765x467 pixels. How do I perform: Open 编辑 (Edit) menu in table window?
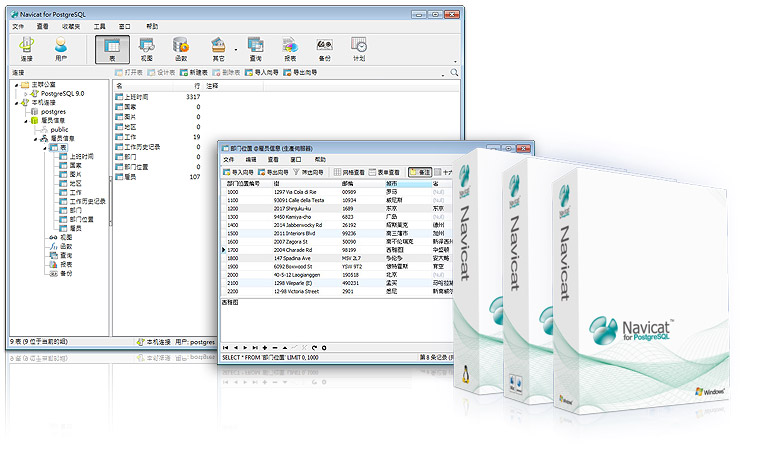point(251,160)
